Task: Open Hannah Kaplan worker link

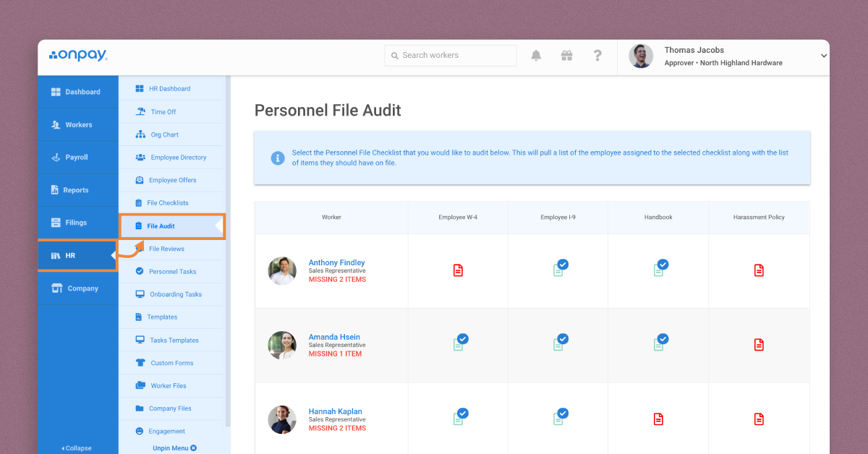Action: pyautogui.click(x=335, y=411)
